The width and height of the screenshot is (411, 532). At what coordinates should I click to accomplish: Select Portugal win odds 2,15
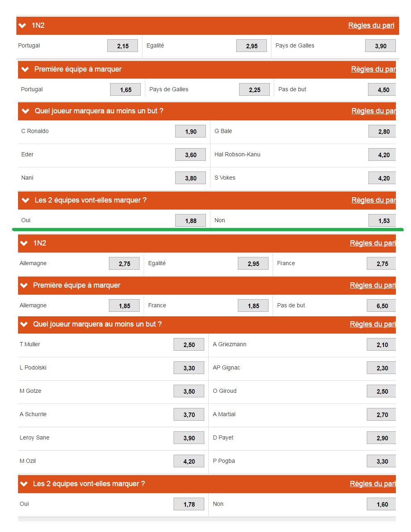click(122, 46)
